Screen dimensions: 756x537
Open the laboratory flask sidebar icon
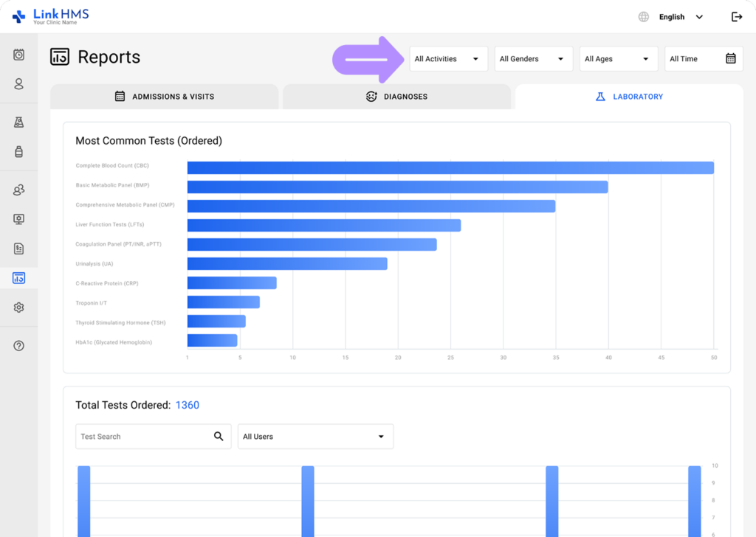click(18, 122)
